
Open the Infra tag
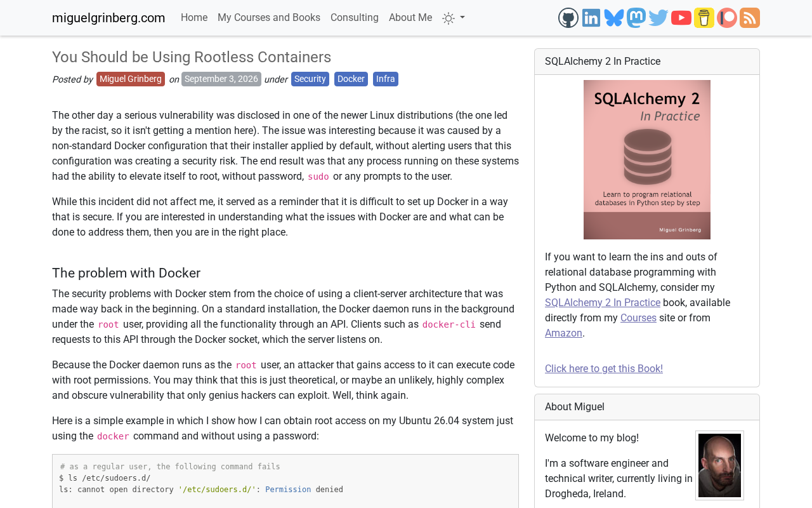pyautogui.click(x=386, y=79)
